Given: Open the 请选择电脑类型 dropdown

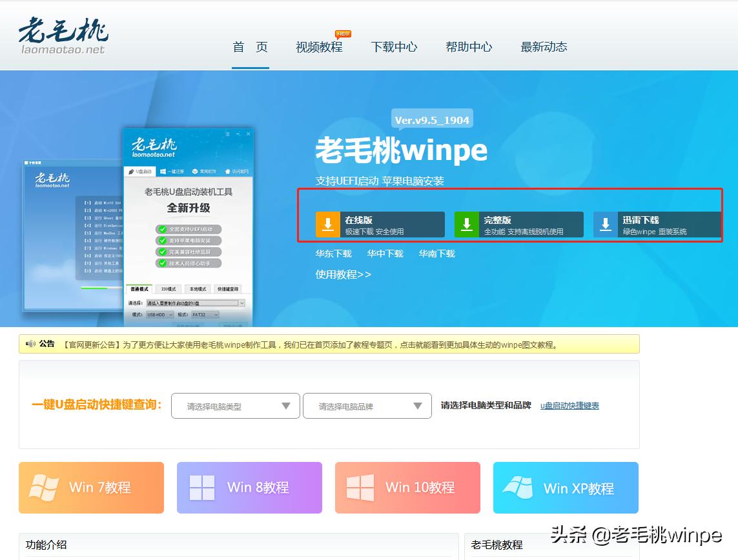Looking at the screenshot, I should [235, 406].
